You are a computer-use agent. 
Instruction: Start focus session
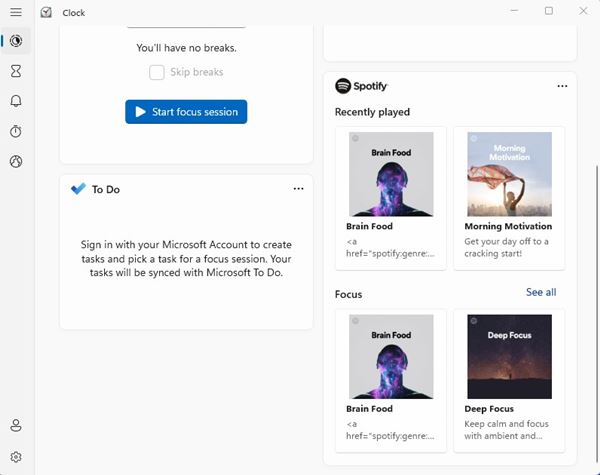(x=186, y=112)
